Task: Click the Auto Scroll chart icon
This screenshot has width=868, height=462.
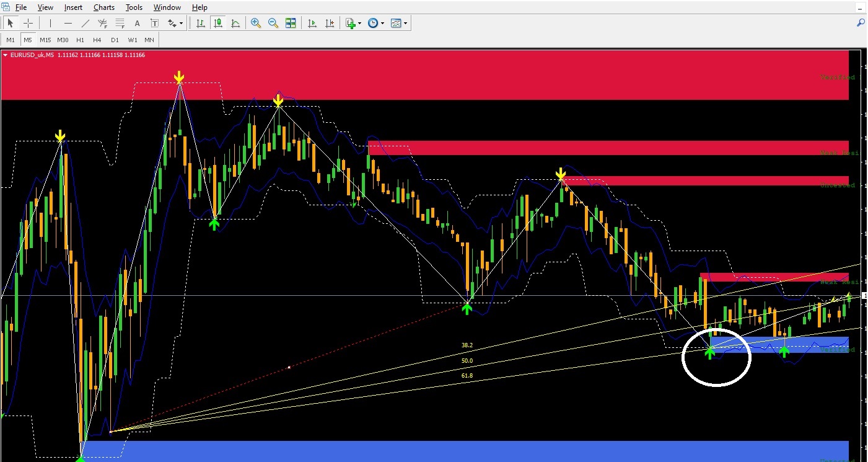Action: click(x=312, y=23)
